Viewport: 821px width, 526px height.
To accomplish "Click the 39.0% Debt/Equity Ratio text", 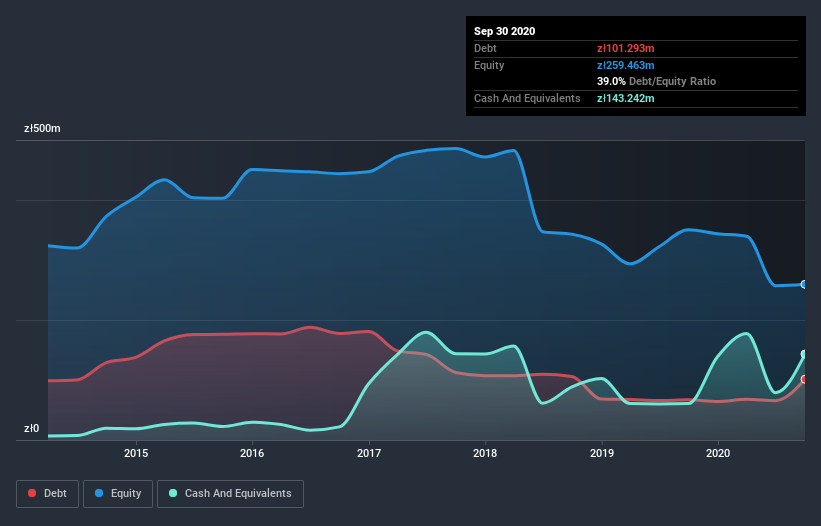I will 657,81.
